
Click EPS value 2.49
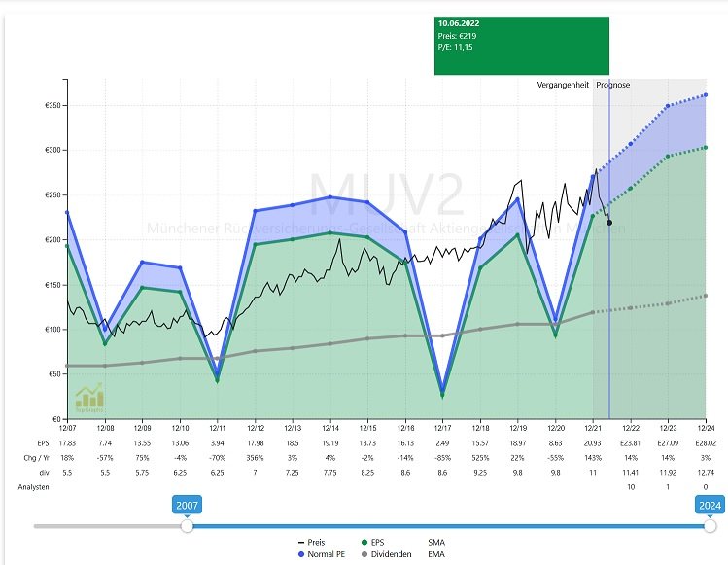coord(442,443)
